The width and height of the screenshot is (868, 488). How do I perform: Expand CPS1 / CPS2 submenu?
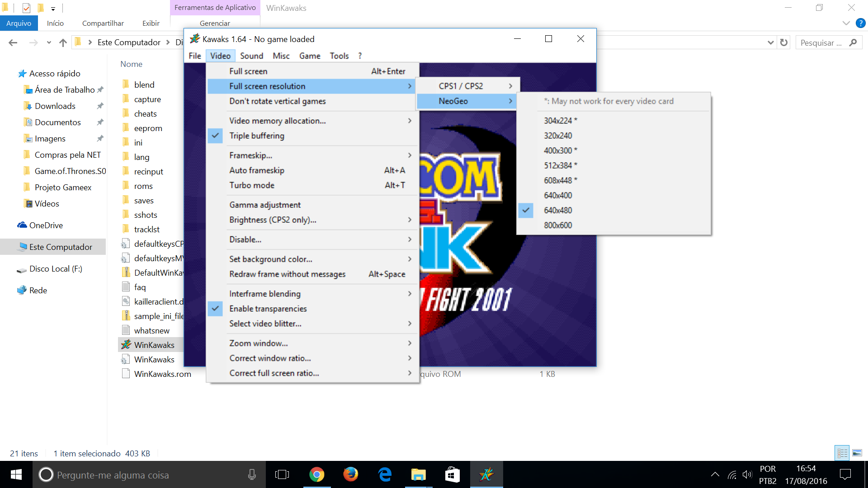click(x=467, y=86)
